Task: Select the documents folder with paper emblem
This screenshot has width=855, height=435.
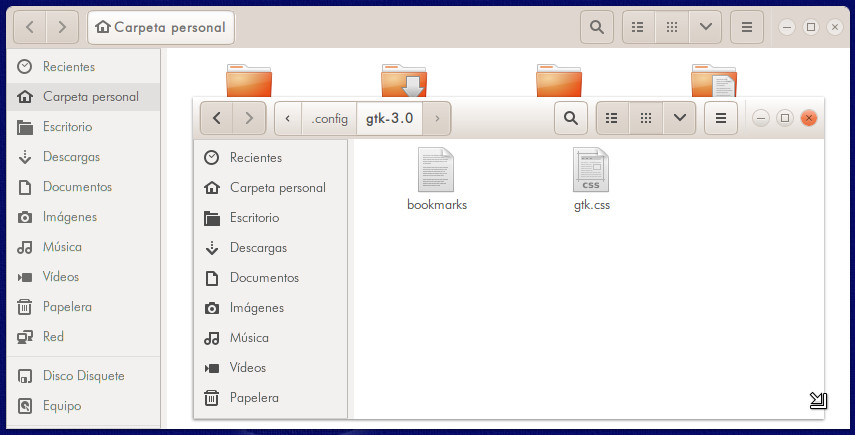Action: tap(714, 80)
